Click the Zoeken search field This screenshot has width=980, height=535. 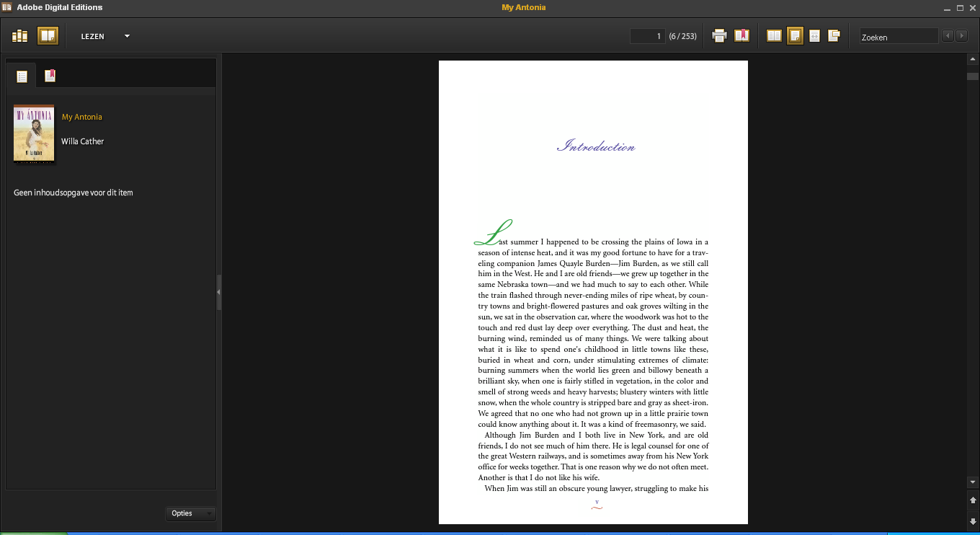899,36
